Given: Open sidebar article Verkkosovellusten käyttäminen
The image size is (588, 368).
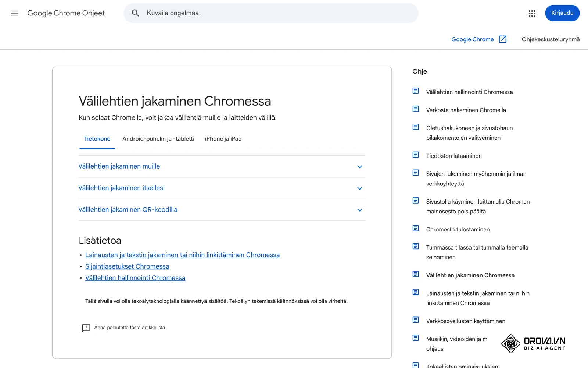Looking at the screenshot, I should pos(466,321).
